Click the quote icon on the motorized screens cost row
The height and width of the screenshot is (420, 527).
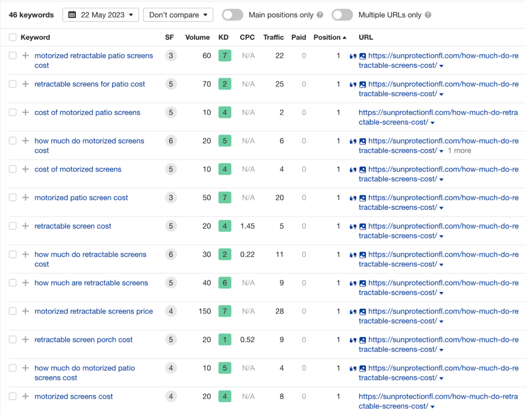(353, 397)
